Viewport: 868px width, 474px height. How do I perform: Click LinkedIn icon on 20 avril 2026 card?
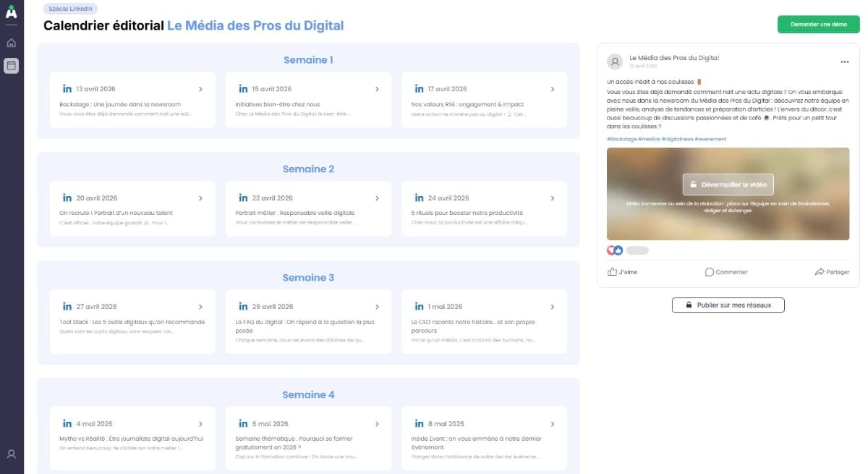67,198
